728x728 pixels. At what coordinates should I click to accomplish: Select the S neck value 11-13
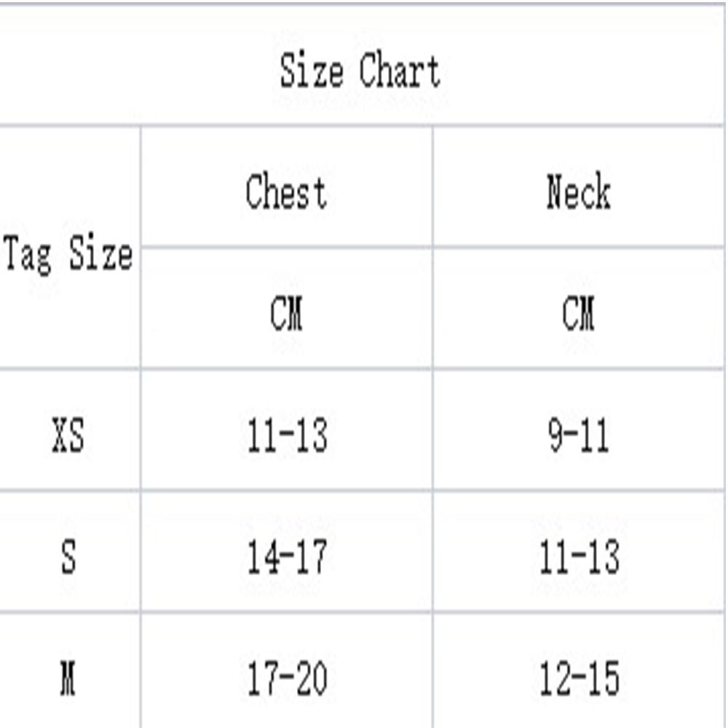(x=579, y=558)
